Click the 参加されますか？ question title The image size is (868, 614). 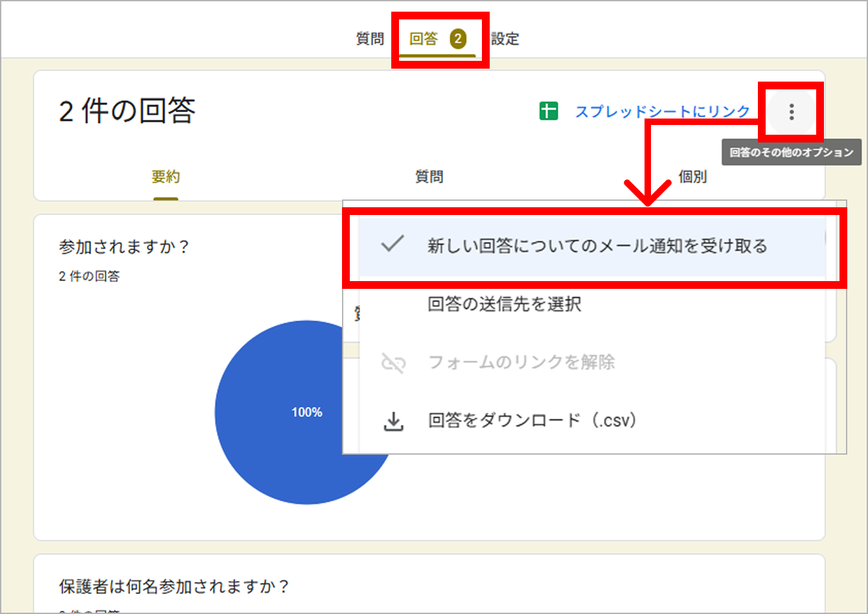pos(123,247)
